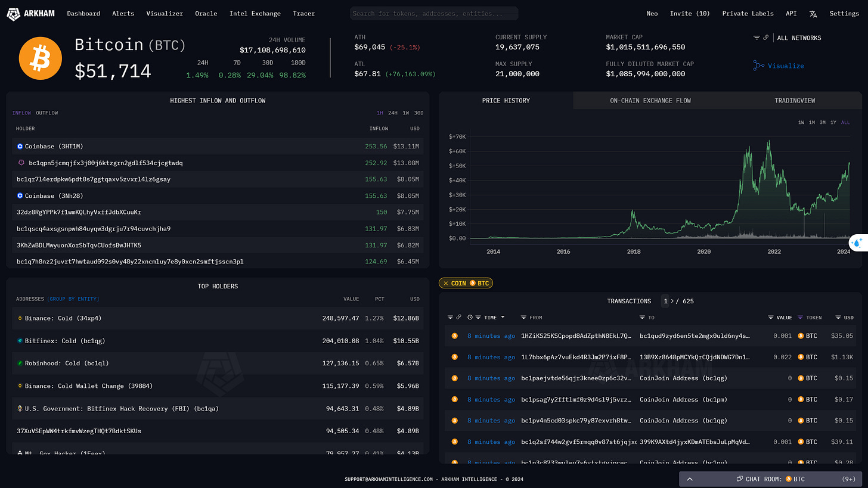
Task: Click the Robinhood: Cold entity icon
Action: [20, 363]
